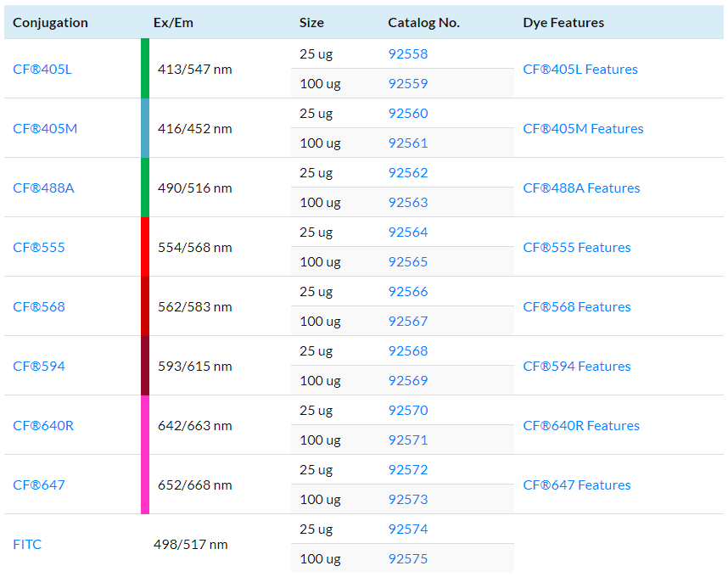The image size is (728, 577).
Task: Click catalog number 92566
Action: tap(408, 292)
